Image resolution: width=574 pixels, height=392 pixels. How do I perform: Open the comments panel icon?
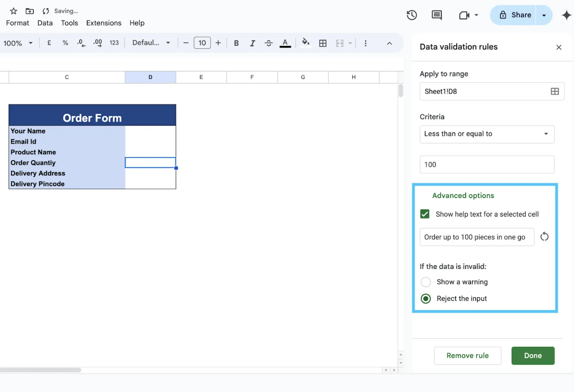tap(437, 15)
